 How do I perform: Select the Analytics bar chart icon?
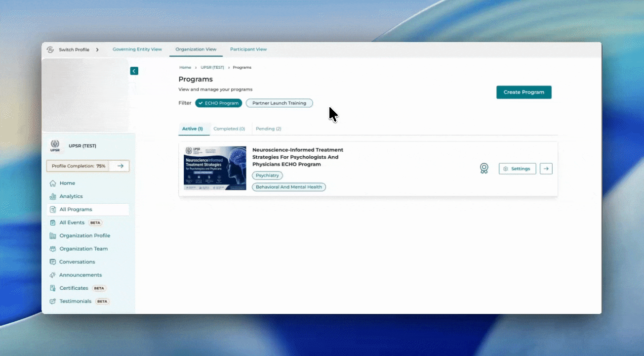coord(53,196)
